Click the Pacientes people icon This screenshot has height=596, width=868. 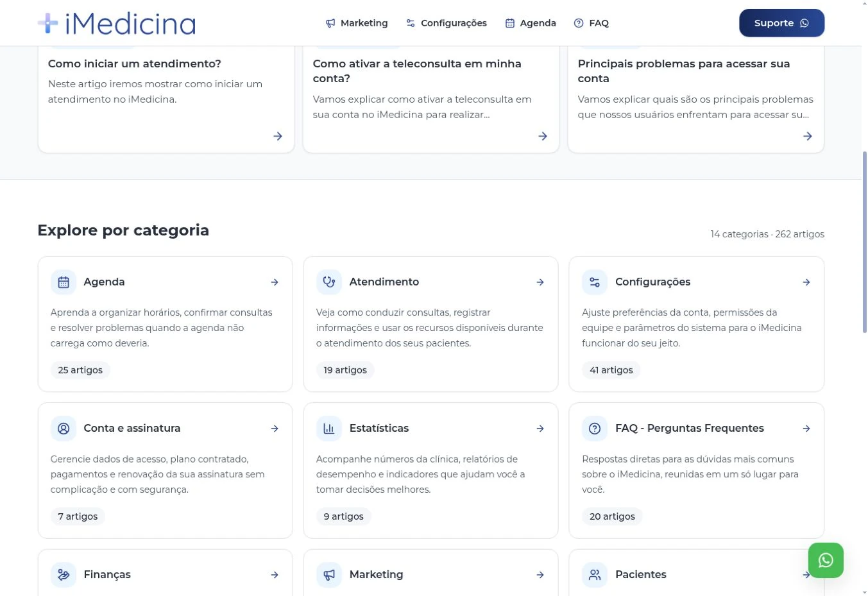pyautogui.click(x=595, y=575)
